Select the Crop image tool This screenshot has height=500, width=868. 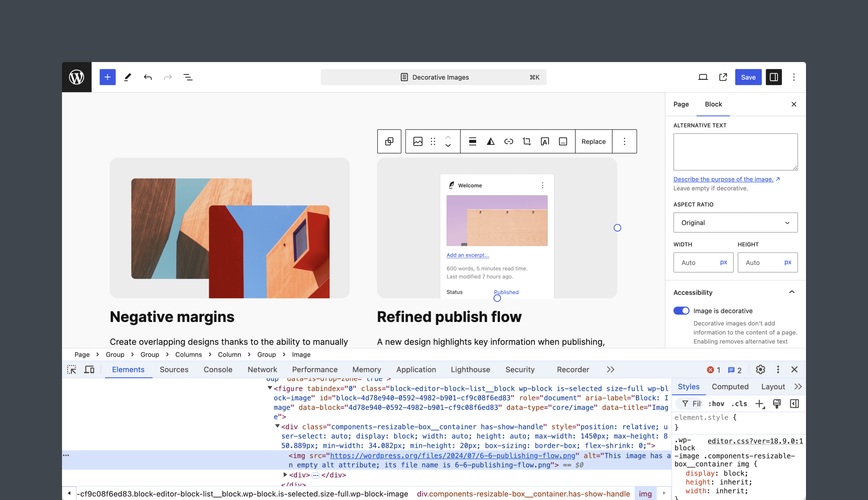click(x=527, y=141)
